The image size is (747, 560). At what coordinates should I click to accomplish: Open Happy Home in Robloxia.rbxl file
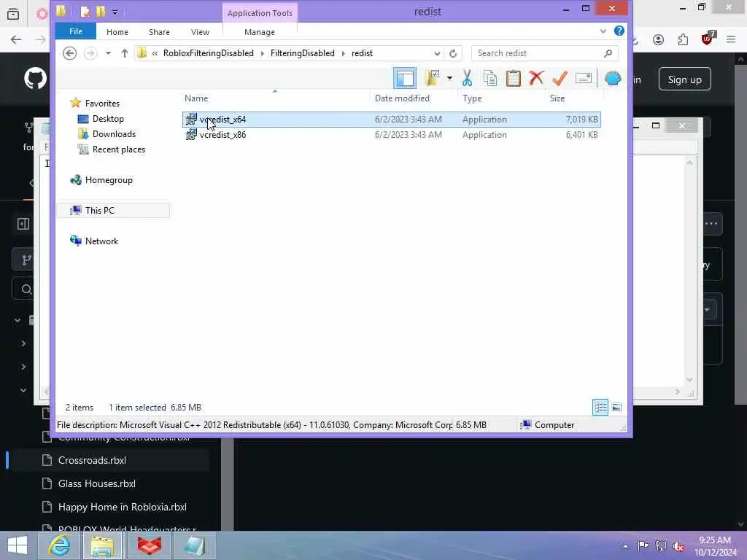point(122,507)
